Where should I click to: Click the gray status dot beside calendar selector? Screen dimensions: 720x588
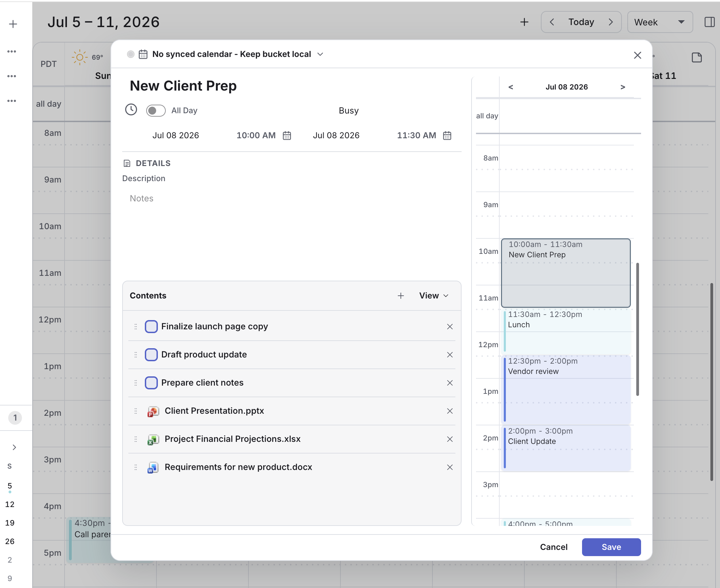[130, 54]
